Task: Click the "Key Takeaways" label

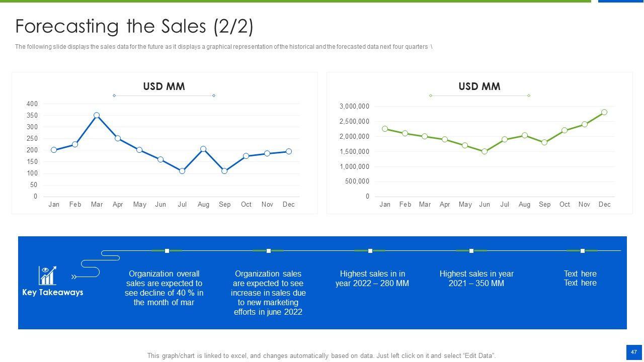Action: [x=53, y=292]
